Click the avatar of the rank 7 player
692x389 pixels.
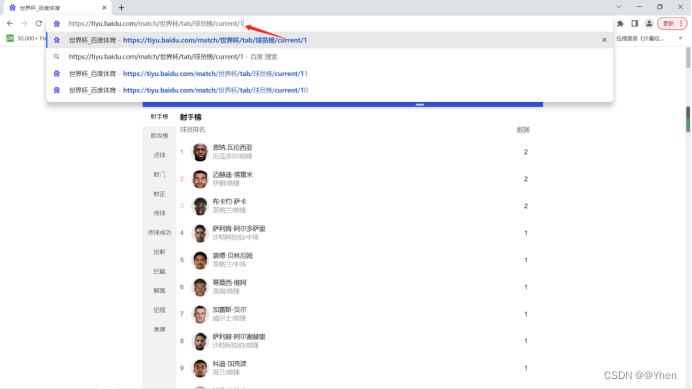(x=200, y=314)
